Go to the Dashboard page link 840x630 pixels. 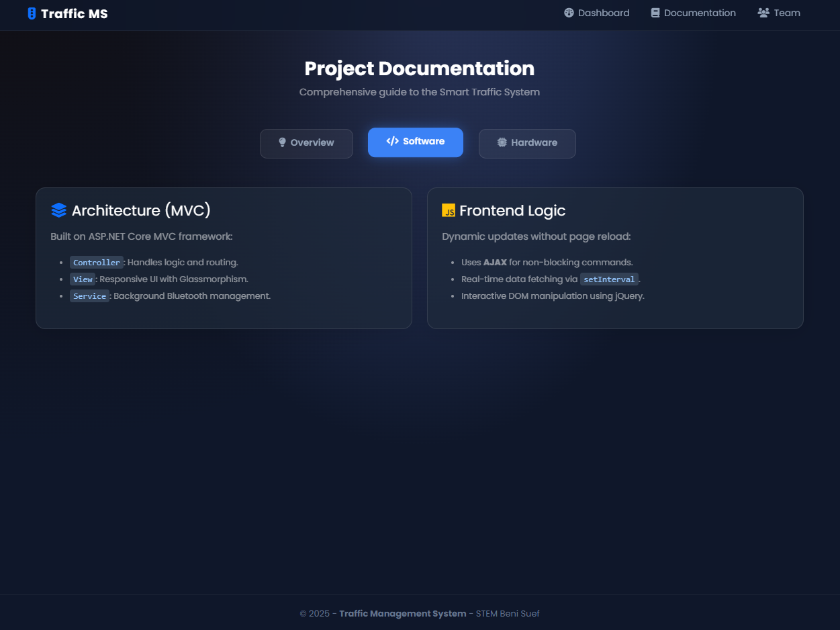[603, 13]
